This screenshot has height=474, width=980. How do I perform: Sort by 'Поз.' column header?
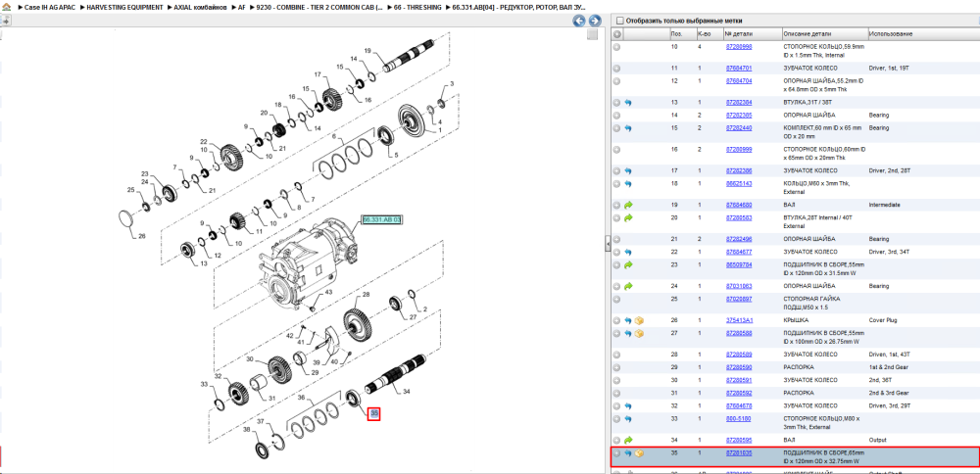(x=681, y=33)
